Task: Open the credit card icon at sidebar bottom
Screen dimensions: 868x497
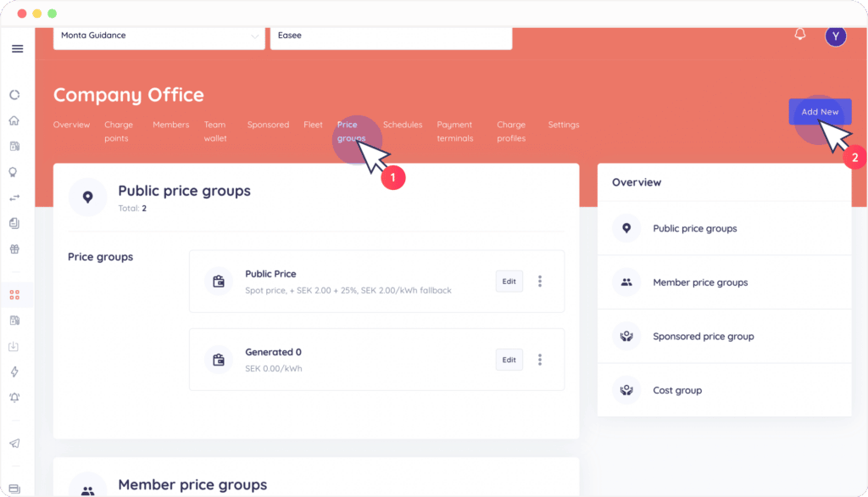Action: point(14,489)
